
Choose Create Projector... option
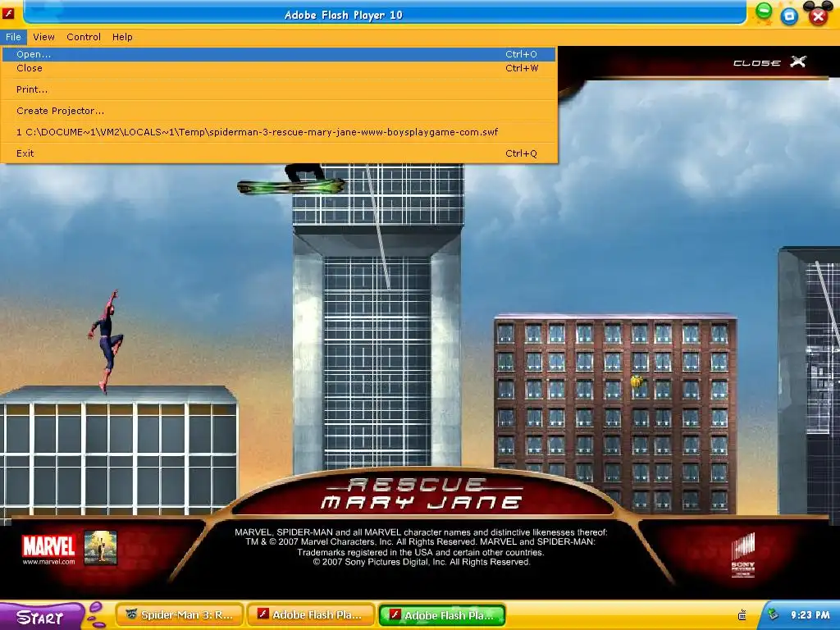pos(279,111)
